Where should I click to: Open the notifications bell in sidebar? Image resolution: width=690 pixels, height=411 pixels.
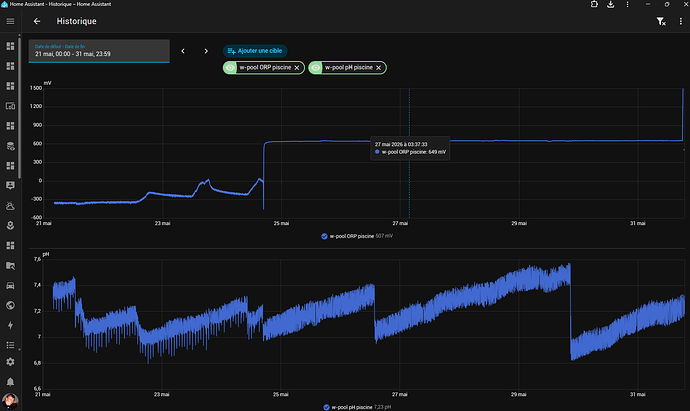(x=10, y=382)
